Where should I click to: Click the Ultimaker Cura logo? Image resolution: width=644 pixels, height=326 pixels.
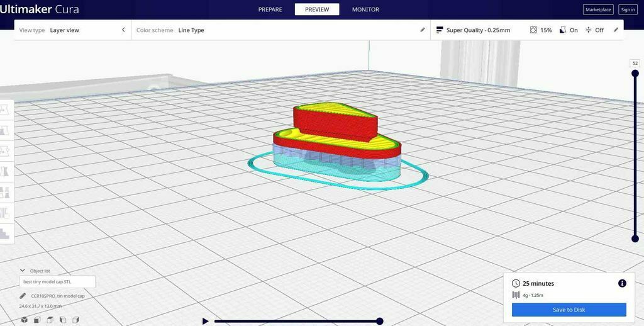click(40, 9)
